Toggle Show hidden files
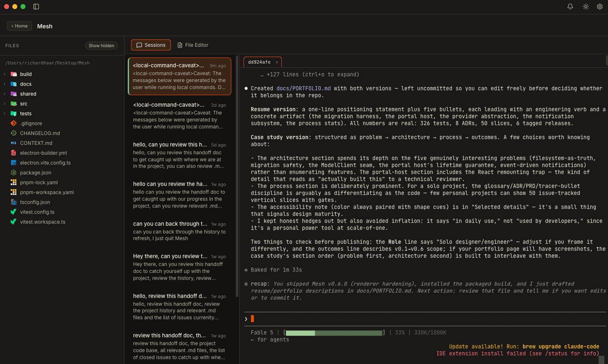608x364 pixels. click(101, 46)
